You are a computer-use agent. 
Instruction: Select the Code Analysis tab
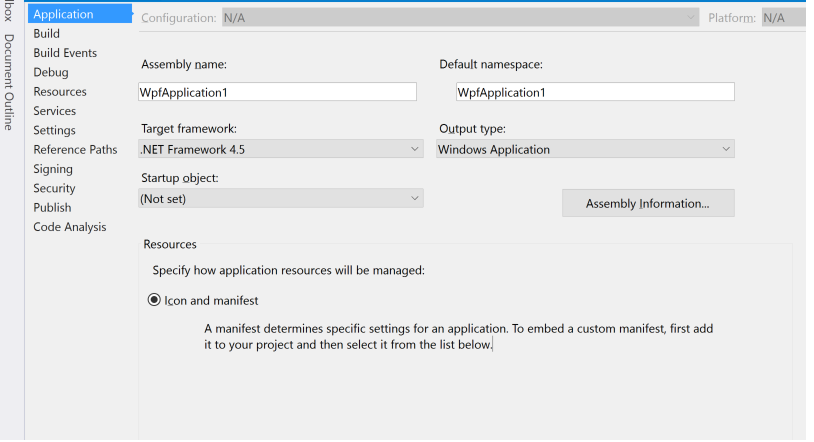[x=70, y=227]
